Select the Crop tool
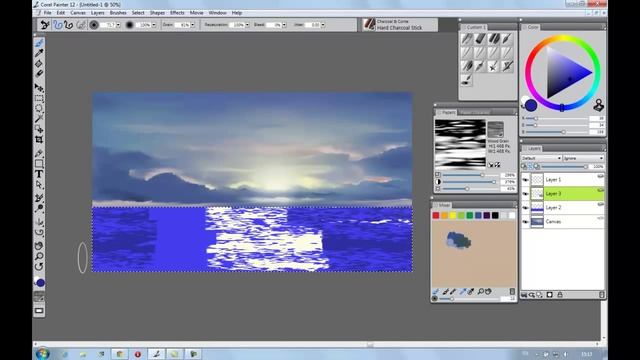This screenshot has height=360, width=640. pos(39,140)
